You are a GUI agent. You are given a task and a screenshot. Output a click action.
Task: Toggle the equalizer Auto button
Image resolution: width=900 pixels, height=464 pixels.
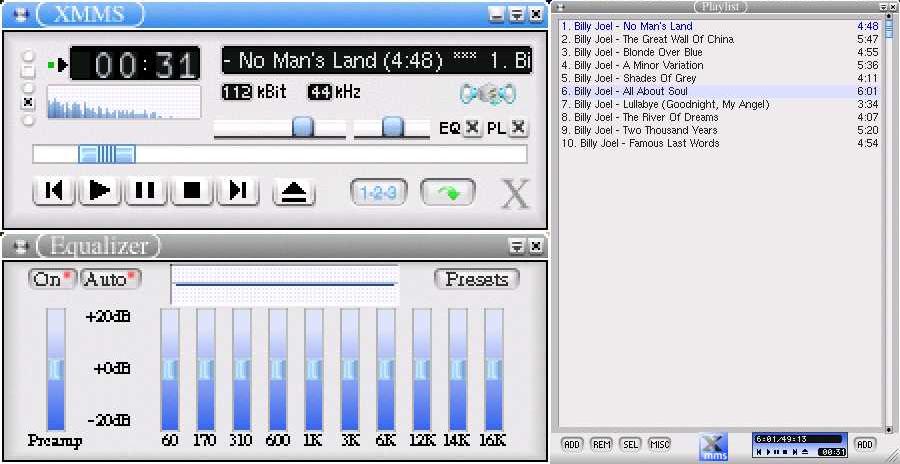pos(110,279)
